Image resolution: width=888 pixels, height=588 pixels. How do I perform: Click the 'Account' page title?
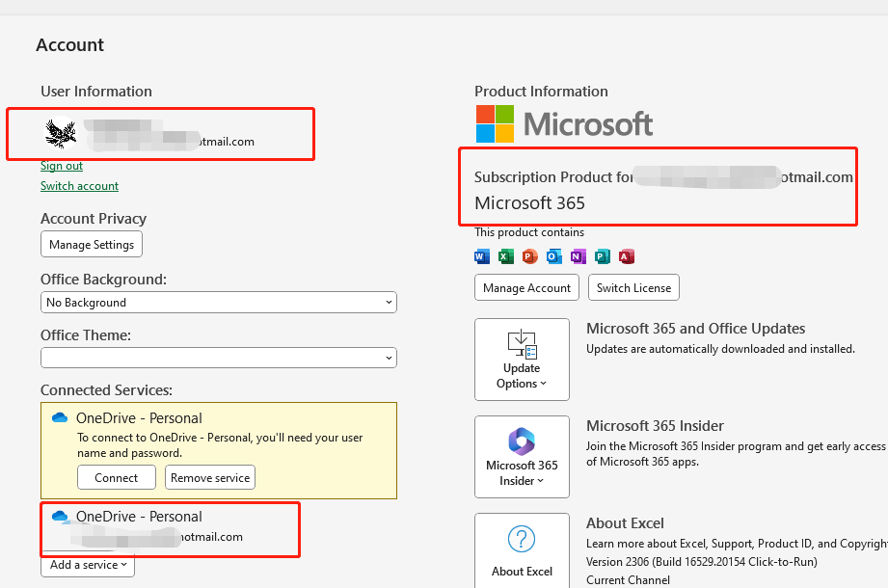(x=70, y=44)
